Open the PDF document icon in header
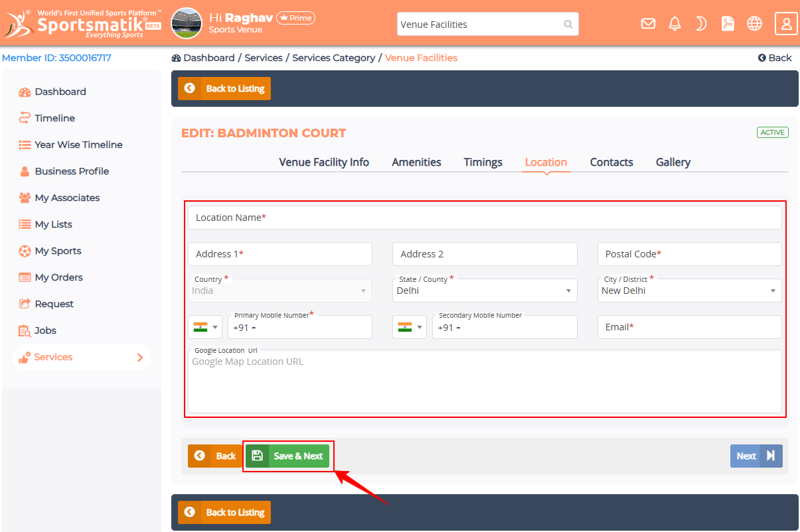Image resolution: width=800 pixels, height=532 pixels. pyautogui.click(x=728, y=24)
